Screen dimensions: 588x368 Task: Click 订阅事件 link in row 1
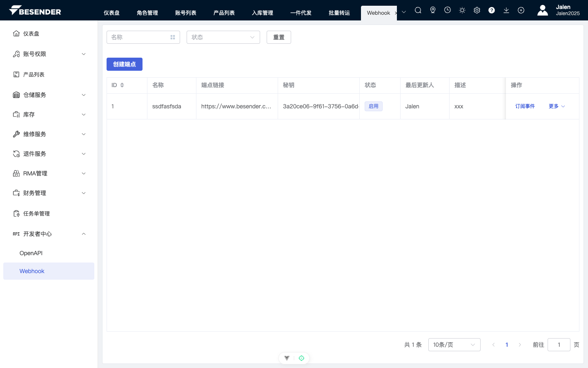tap(525, 106)
